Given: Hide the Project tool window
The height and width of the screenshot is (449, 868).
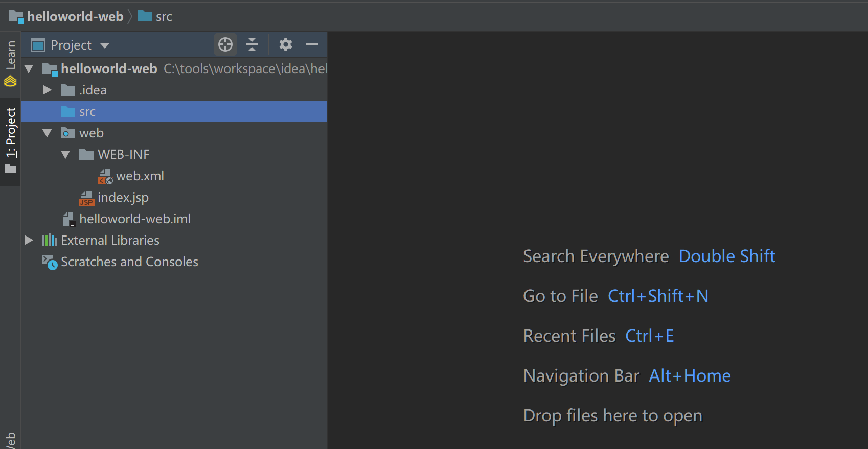Looking at the screenshot, I should click(312, 45).
